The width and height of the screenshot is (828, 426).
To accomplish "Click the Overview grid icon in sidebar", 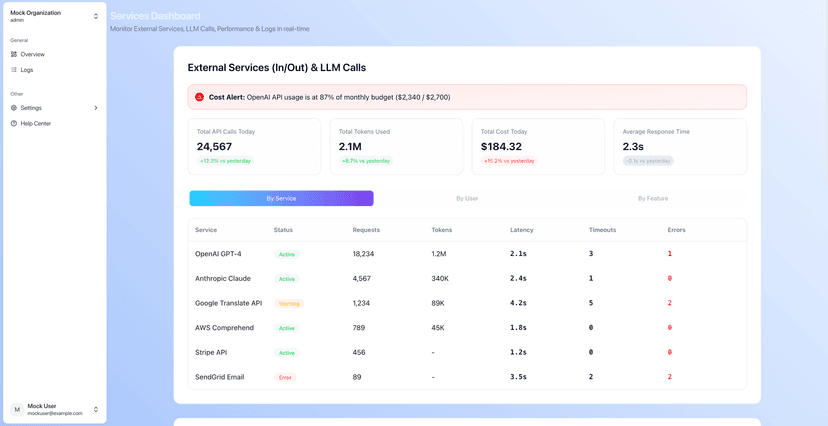I will pos(14,54).
